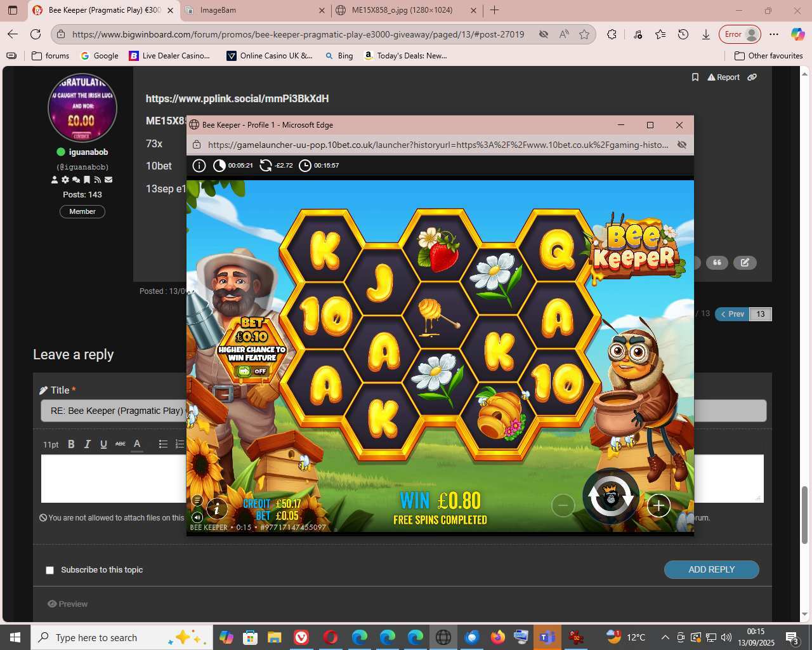Report this post via flag icon

coord(723,77)
